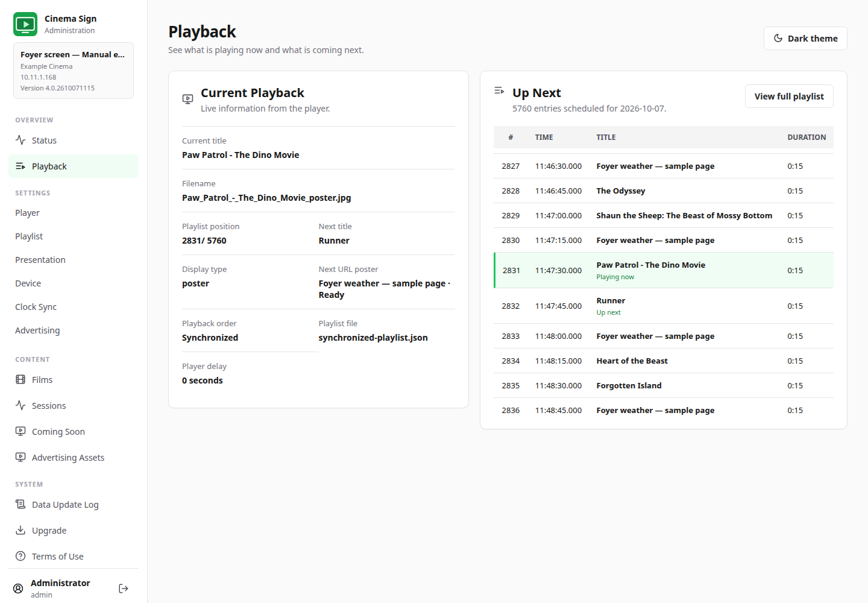Image resolution: width=868 pixels, height=603 pixels.
Task: Select the Foyer screen player card
Action: [74, 71]
